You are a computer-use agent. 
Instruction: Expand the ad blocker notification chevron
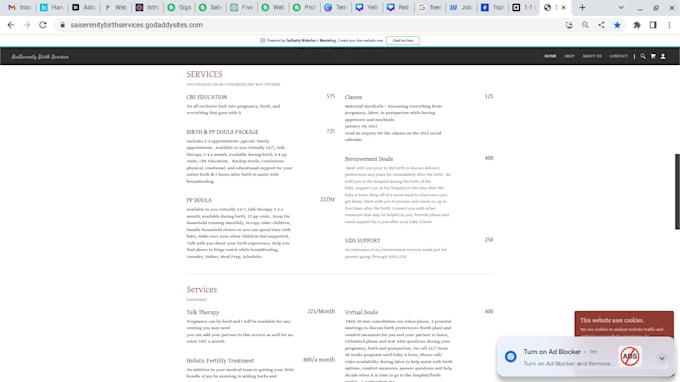[x=662, y=358]
